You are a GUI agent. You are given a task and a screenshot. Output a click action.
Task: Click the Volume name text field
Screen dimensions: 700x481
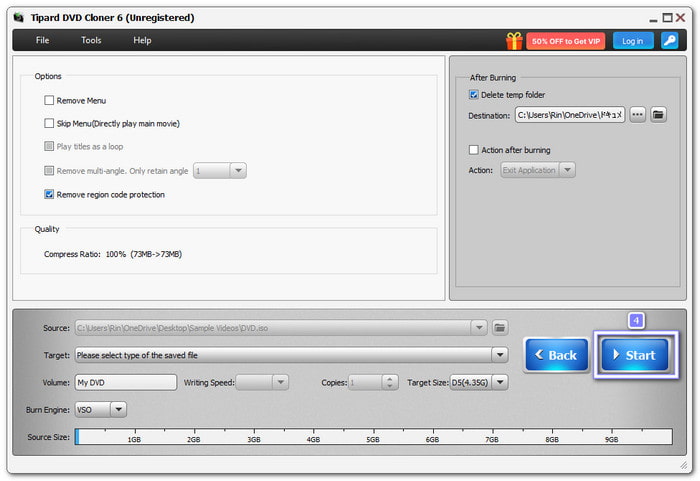pos(125,382)
